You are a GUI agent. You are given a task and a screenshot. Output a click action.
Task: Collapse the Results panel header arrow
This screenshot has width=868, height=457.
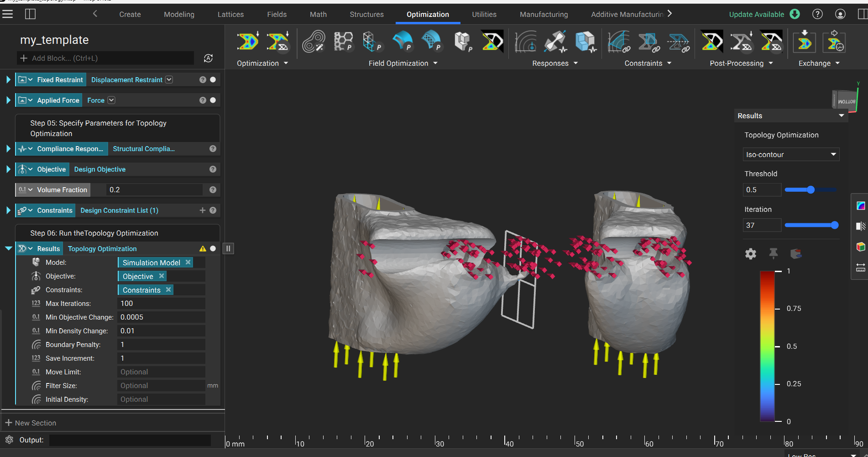(x=841, y=116)
